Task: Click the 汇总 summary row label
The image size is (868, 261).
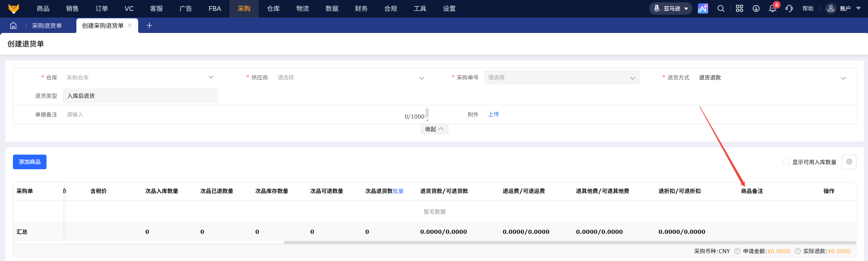Action: pyautogui.click(x=22, y=232)
